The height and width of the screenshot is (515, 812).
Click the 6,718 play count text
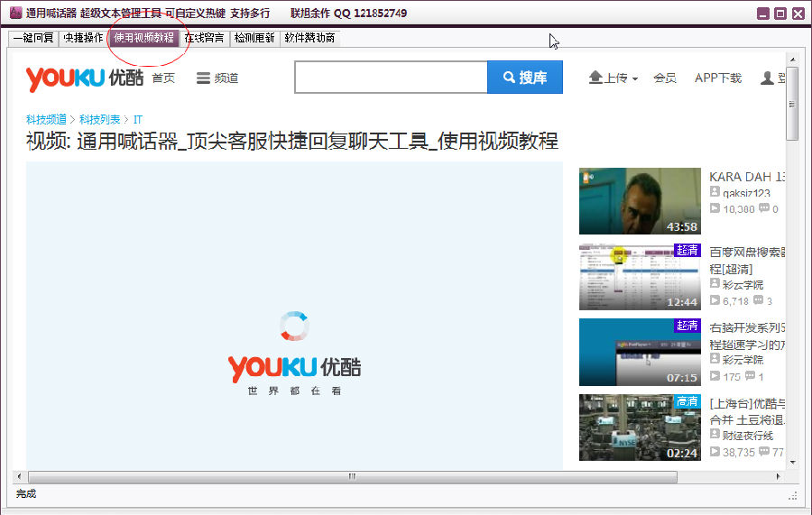(735, 301)
